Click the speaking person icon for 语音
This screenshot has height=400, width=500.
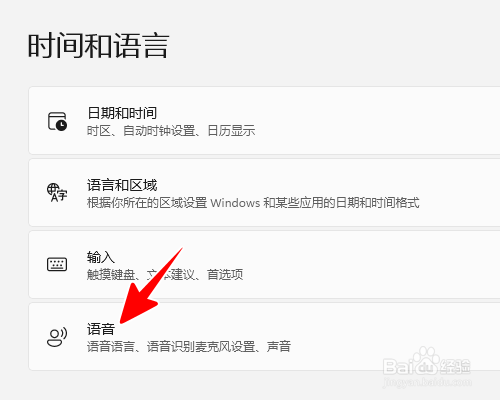pos(57,337)
